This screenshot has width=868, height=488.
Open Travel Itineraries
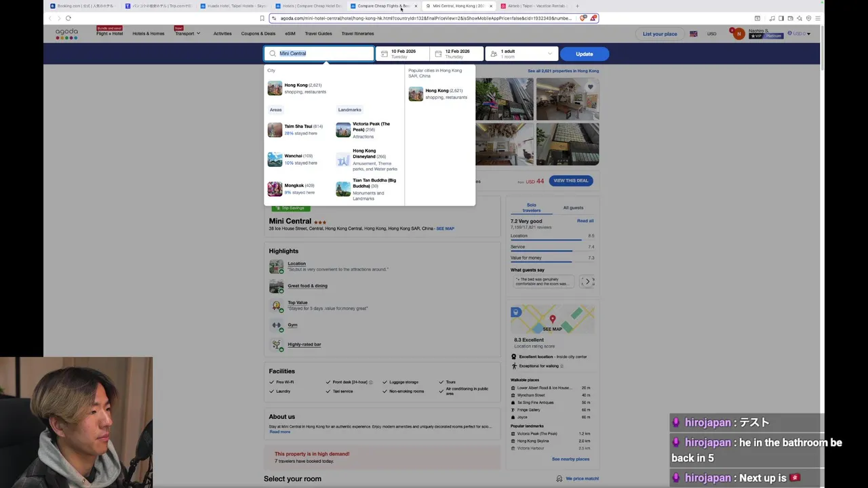click(357, 33)
